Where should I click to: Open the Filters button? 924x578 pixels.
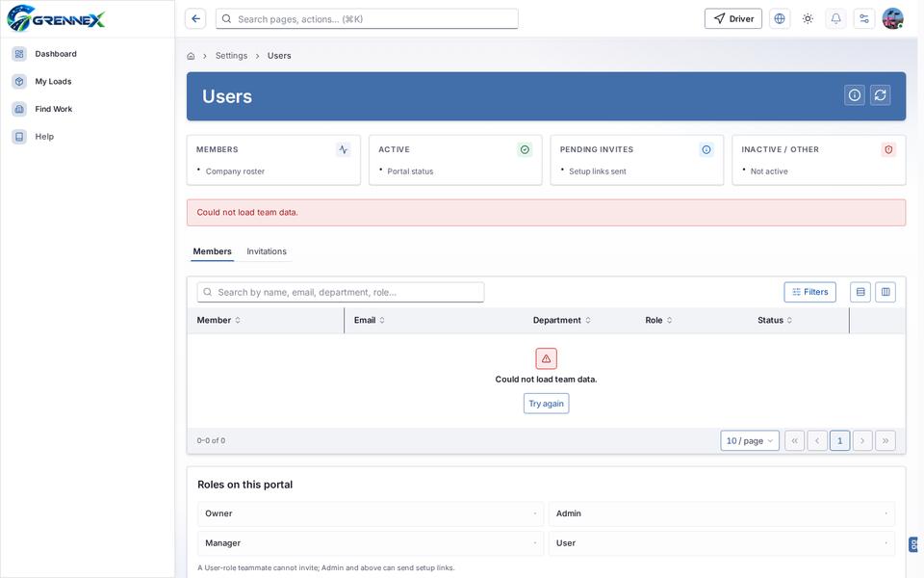(809, 292)
